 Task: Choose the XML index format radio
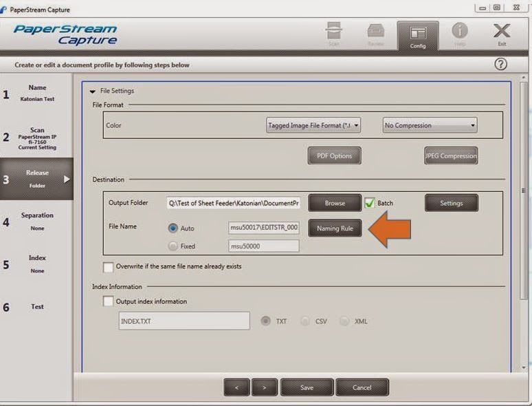tap(344, 321)
